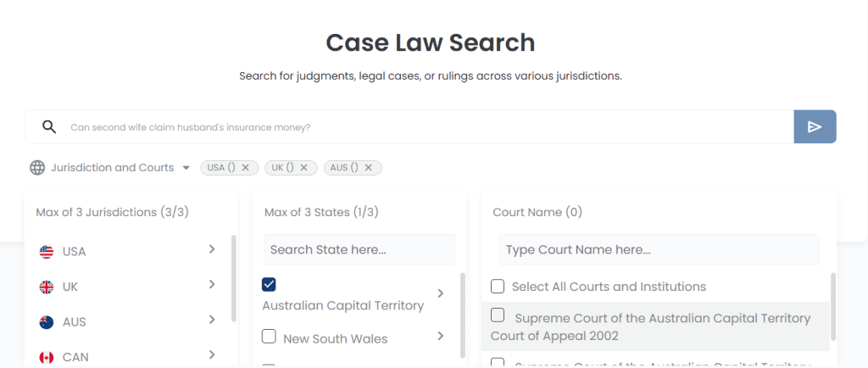Click the Search State here field
This screenshot has height=368, width=868.
[x=359, y=249]
